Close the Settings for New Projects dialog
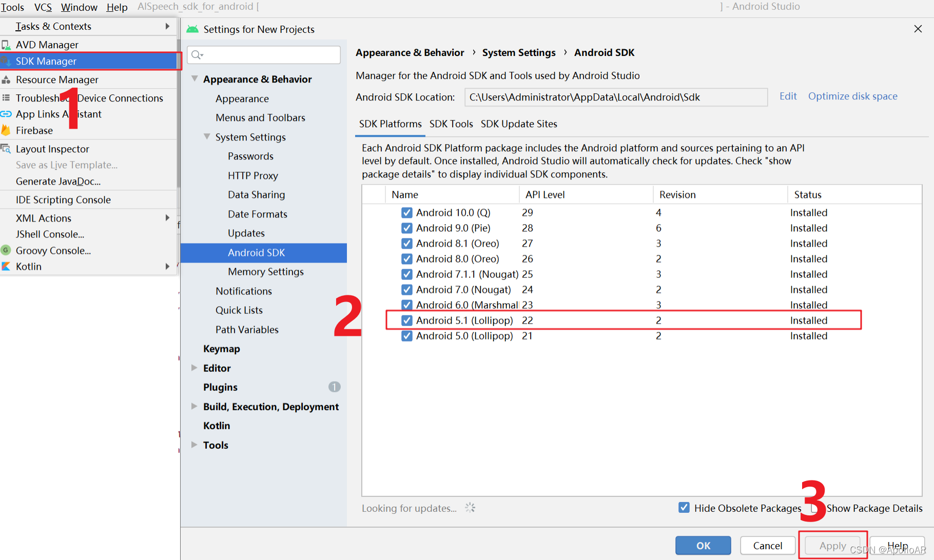Viewport: 934px width, 560px height. tap(918, 29)
